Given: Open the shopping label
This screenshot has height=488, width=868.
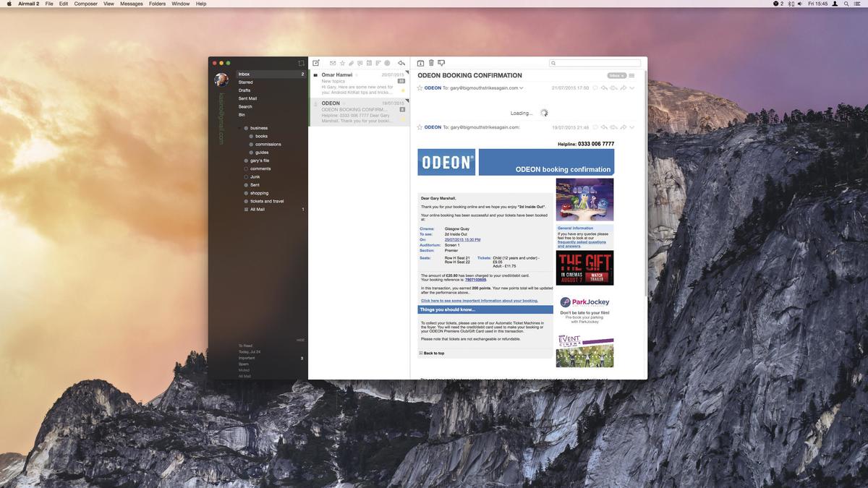Looking at the screenshot, I should (x=259, y=193).
